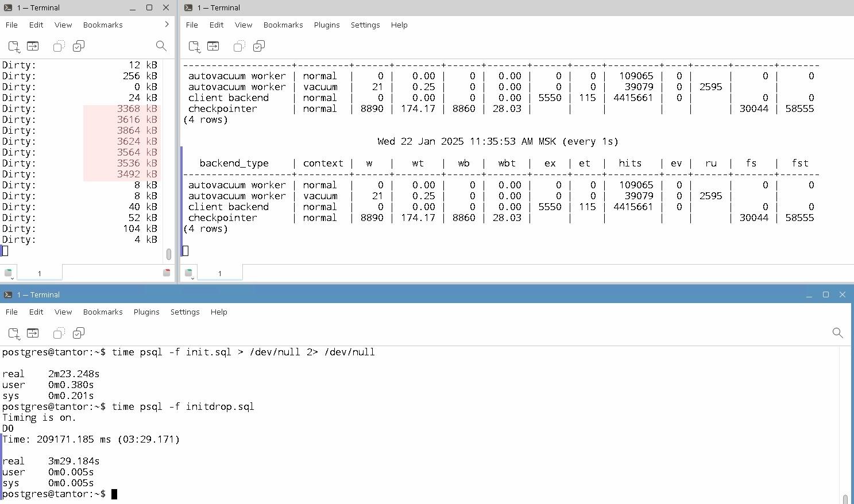
Task: Open Find search icon in top-left terminal
Action: pyautogui.click(x=161, y=46)
